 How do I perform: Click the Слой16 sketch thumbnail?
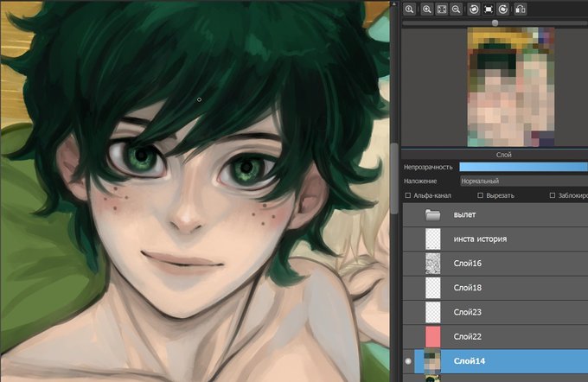(x=432, y=263)
